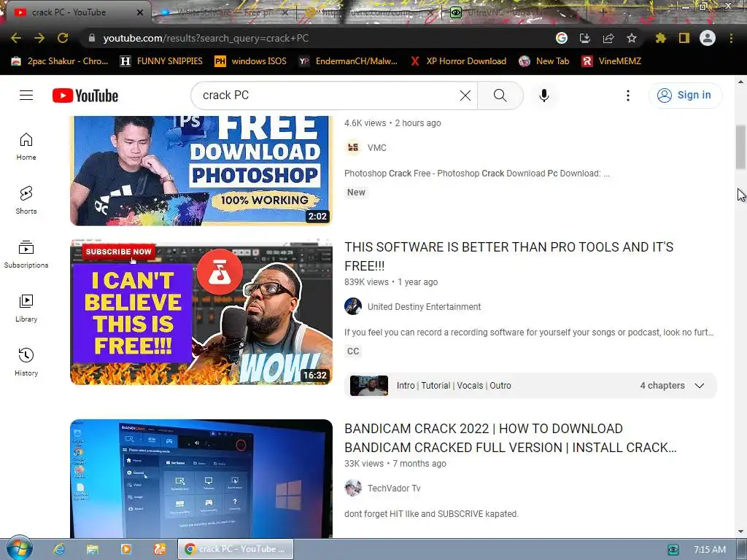Open BANDICAM CRACK 2022 video title
Screen dimensions: 747x560
point(510,438)
